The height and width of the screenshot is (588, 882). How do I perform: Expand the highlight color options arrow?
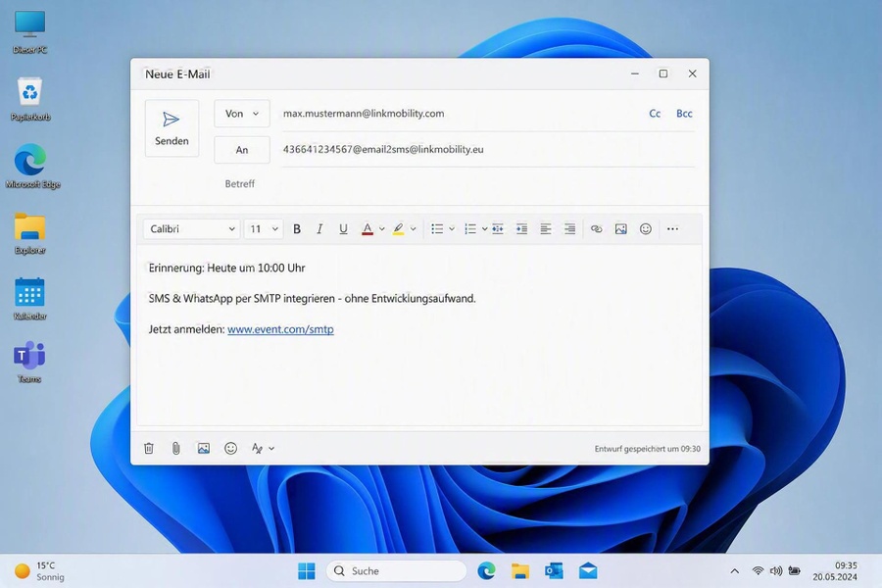coord(413,229)
